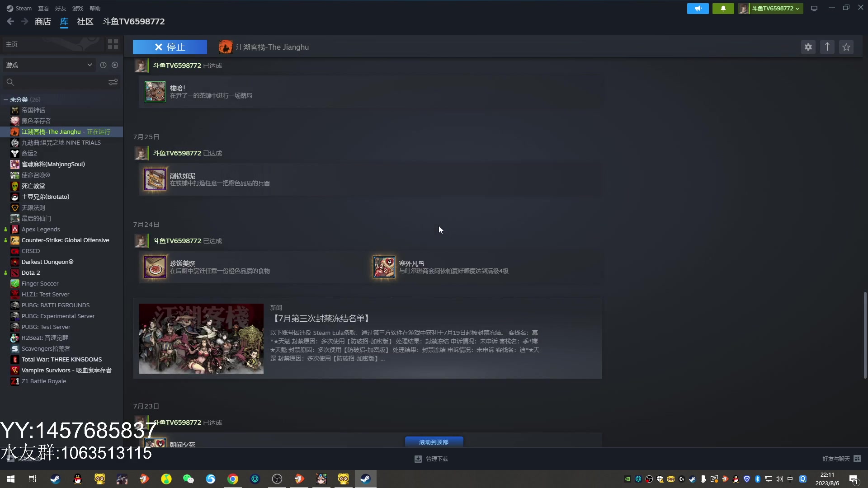Expand the 游戏 category dropdown

tap(49, 65)
